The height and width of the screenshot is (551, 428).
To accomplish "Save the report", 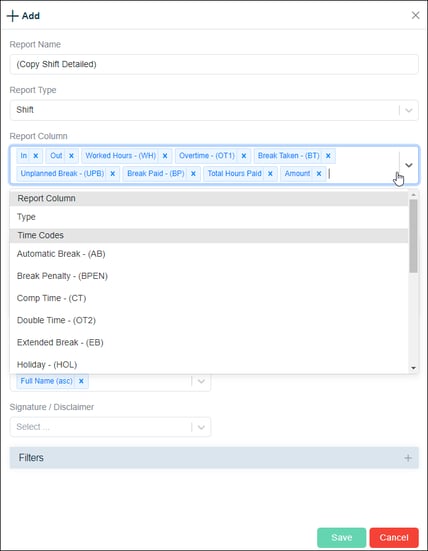I will click(x=342, y=538).
